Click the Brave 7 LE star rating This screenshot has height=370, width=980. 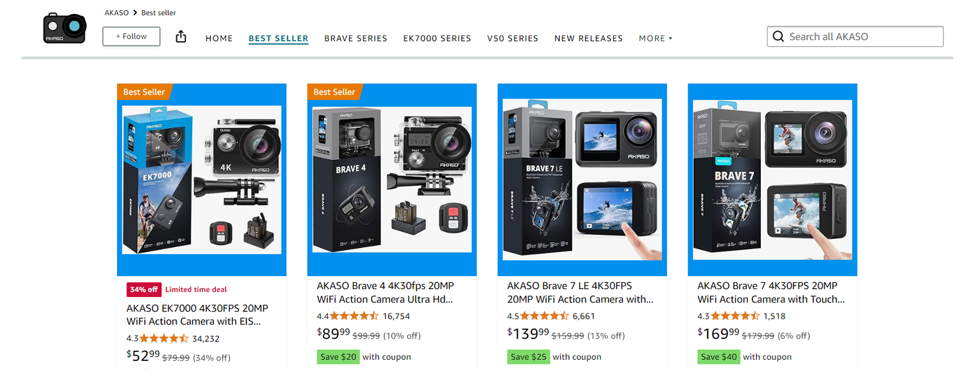544,316
